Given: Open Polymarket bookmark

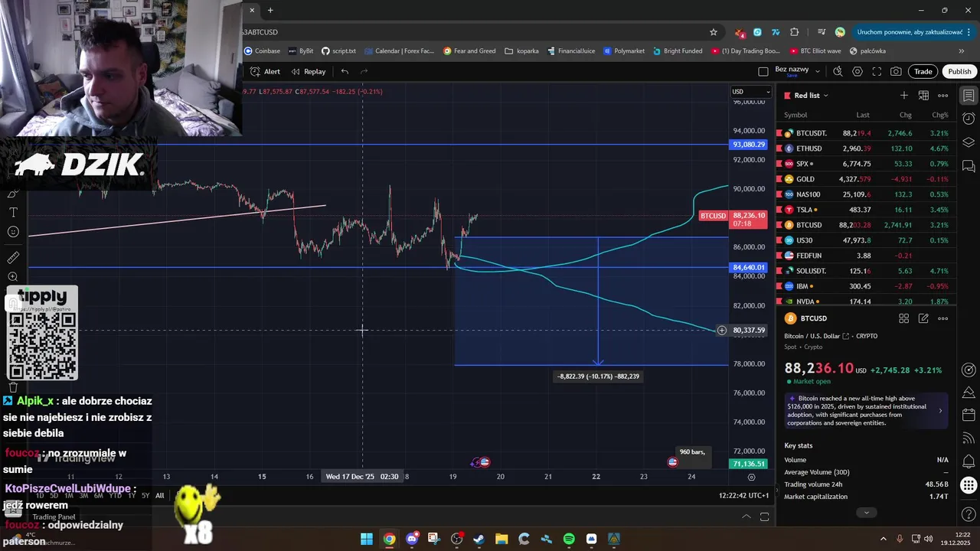Looking at the screenshot, I should click(624, 51).
